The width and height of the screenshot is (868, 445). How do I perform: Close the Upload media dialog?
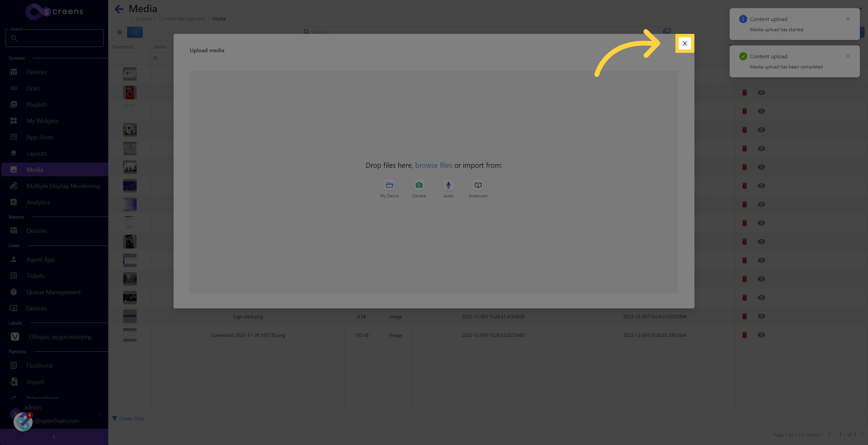(685, 43)
